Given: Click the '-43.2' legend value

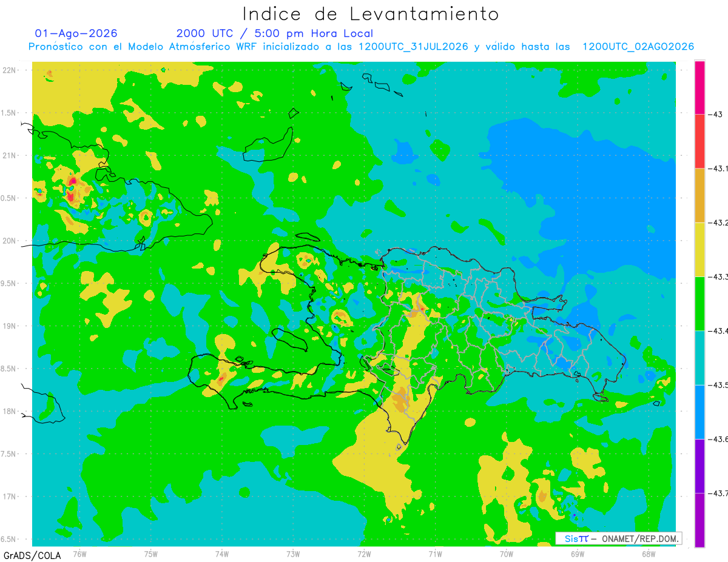Looking at the screenshot, I should [718, 222].
